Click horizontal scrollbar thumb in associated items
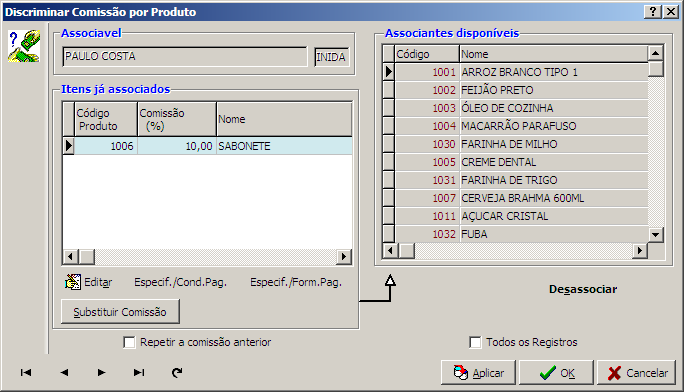This screenshot has height=392, width=684. [x=86, y=256]
